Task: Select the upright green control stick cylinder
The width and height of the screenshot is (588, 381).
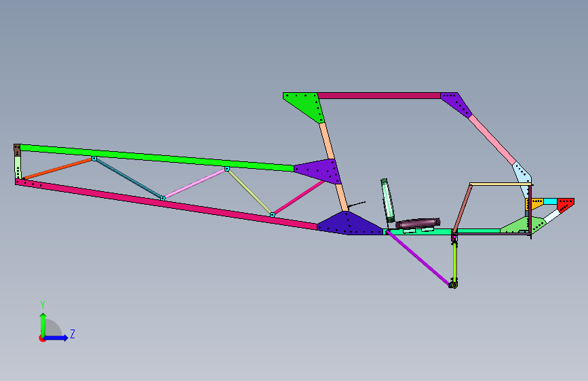Action: pyautogui.click(x=387, y=200)
